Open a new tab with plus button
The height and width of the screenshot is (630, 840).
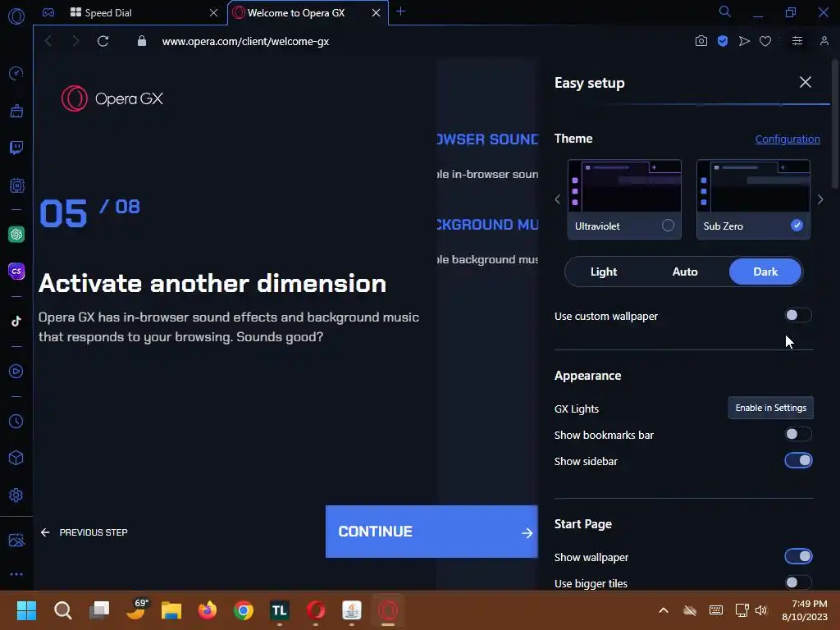(x=400, y=11)
